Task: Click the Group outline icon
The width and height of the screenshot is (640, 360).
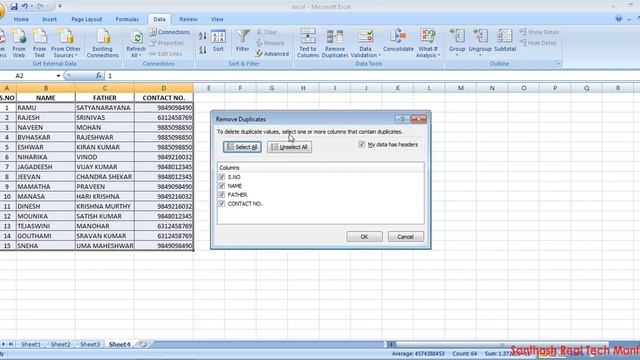Action: (457, 42)
